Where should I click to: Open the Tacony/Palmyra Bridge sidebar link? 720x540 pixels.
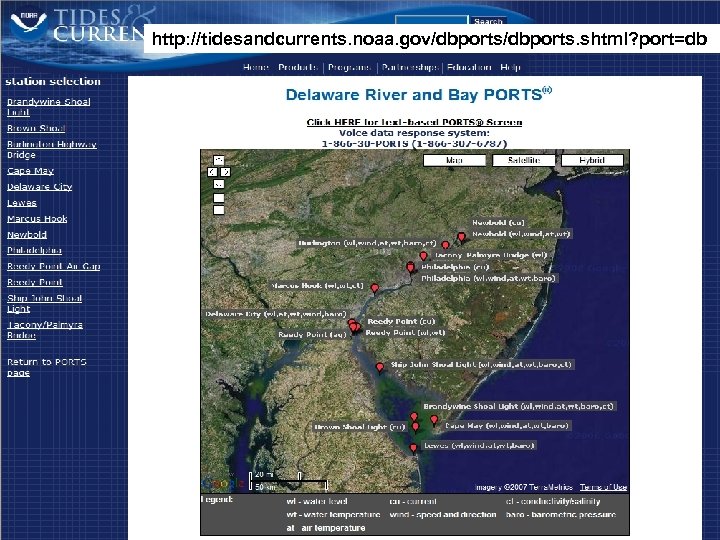[x=45, y=330]
